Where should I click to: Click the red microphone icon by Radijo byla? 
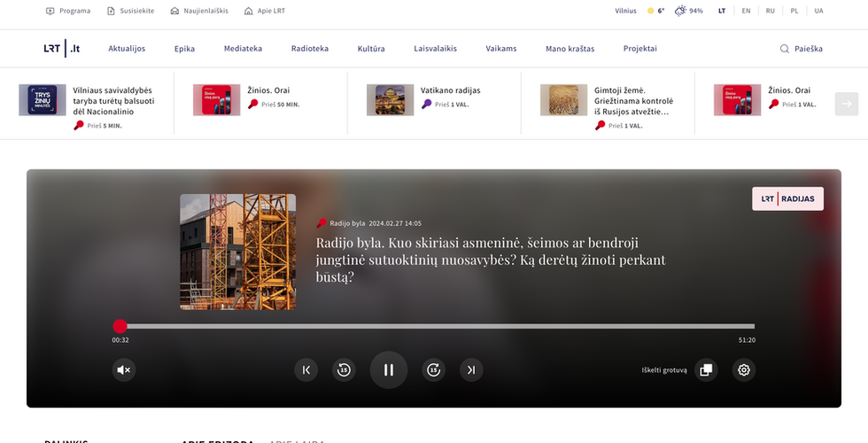pos(321,223)
